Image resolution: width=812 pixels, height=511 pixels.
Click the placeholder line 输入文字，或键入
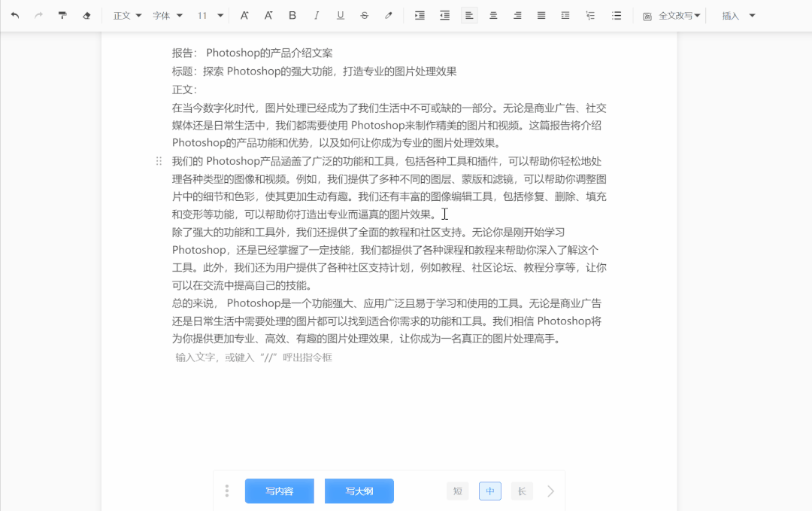pos(254,357)
